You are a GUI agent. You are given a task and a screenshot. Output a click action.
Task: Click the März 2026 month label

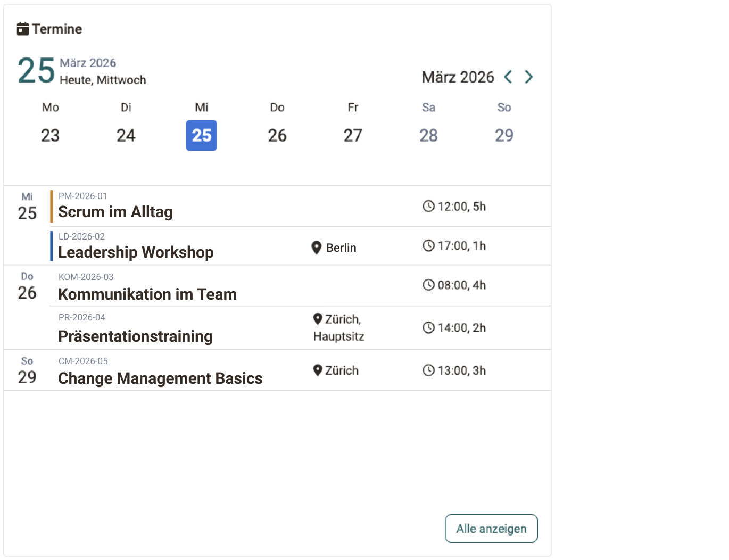tap(458, 77)
